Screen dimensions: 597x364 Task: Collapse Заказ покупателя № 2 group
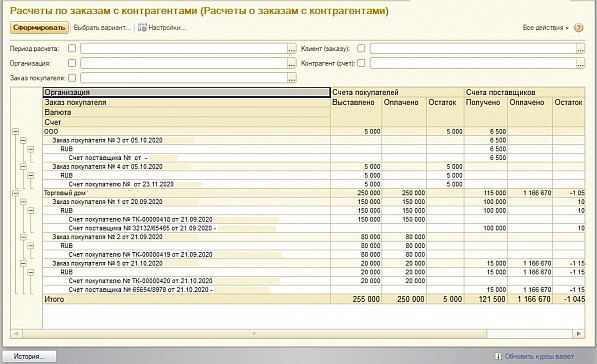[23, 237]
